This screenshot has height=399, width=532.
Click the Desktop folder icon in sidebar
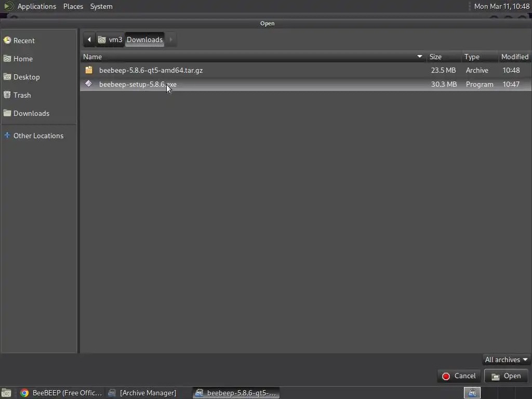click(7, 77)
